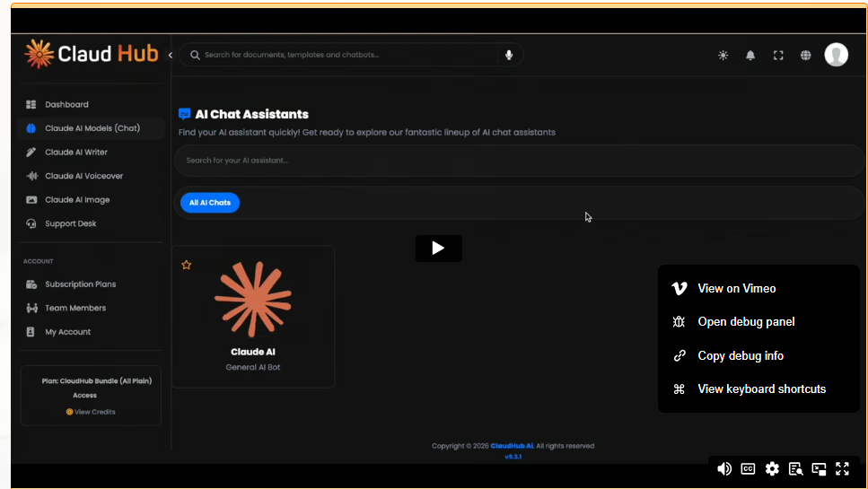Image resolution: width=868 pixels, height=489 pixels.
Task: Focus the Search for your AI assistant field
Action: pos(518,161)
